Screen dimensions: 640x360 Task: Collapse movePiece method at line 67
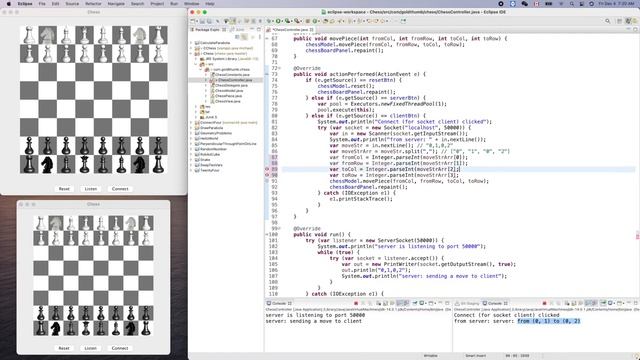[267, 38]
